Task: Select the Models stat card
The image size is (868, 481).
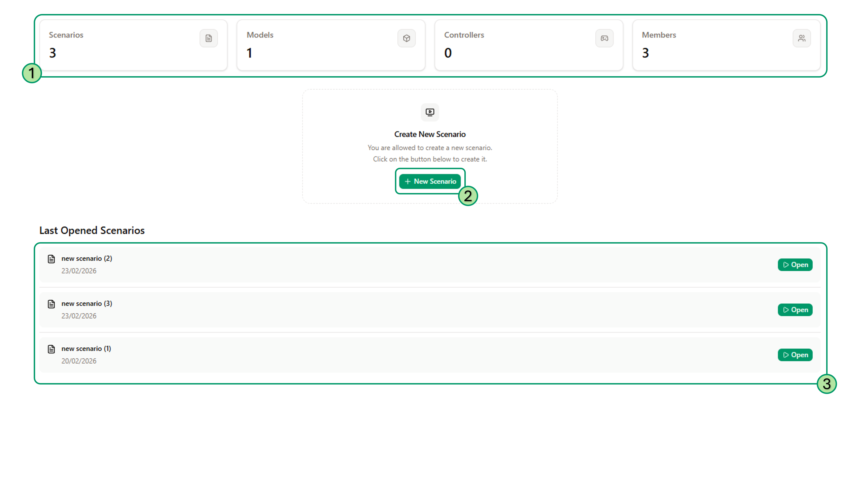Action: 331,45
